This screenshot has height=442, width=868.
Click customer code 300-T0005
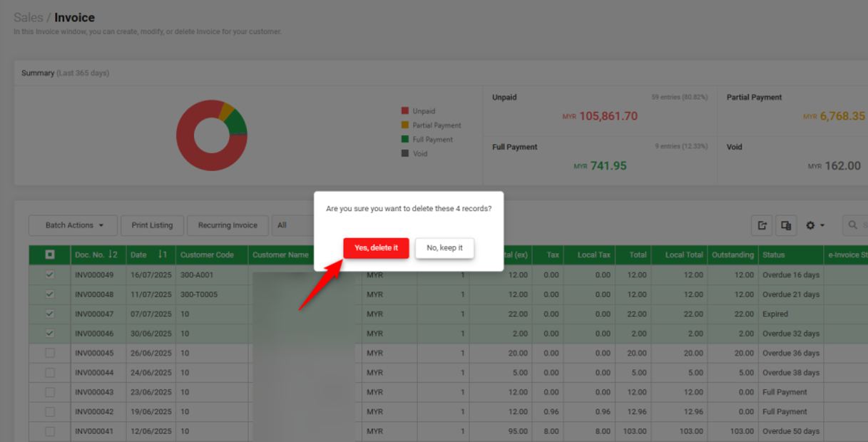[x=199, y=294]
